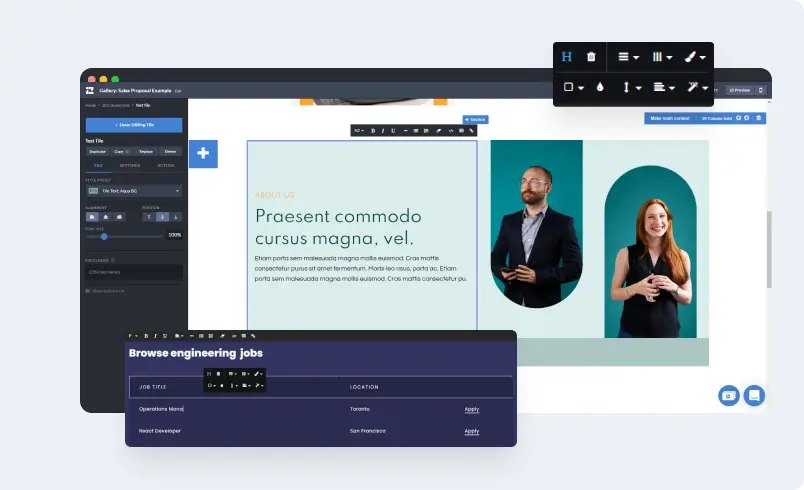Click the 100% font size value field
The width and height of the screenshot is (804, 490).
pyautogui.click(x=174, y=235)
